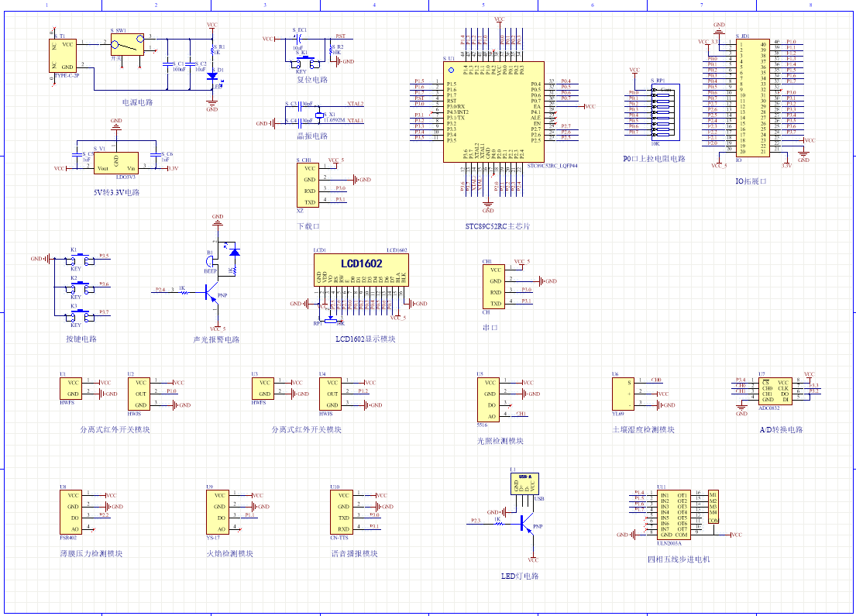Click the 5V转3.3V电路 title text
Image resolution: width=856 pixels, height=616 pixels.
click(117, 192)
